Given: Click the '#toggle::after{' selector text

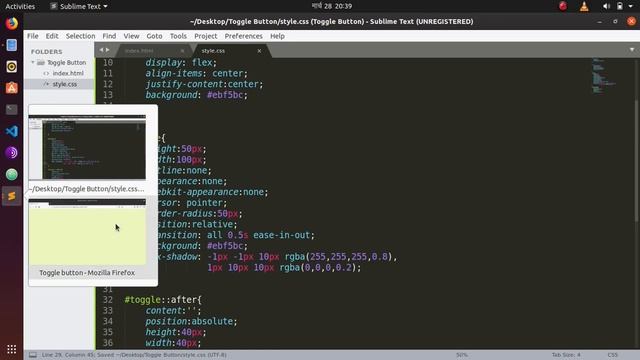Looking at the screenshot, I should [163, 300].
